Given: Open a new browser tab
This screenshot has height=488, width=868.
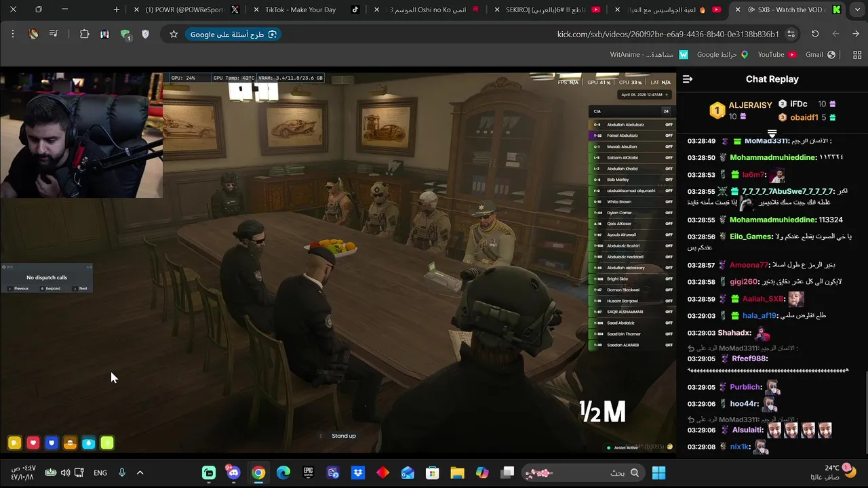Looking at the screenshot, I should point(117,9).
